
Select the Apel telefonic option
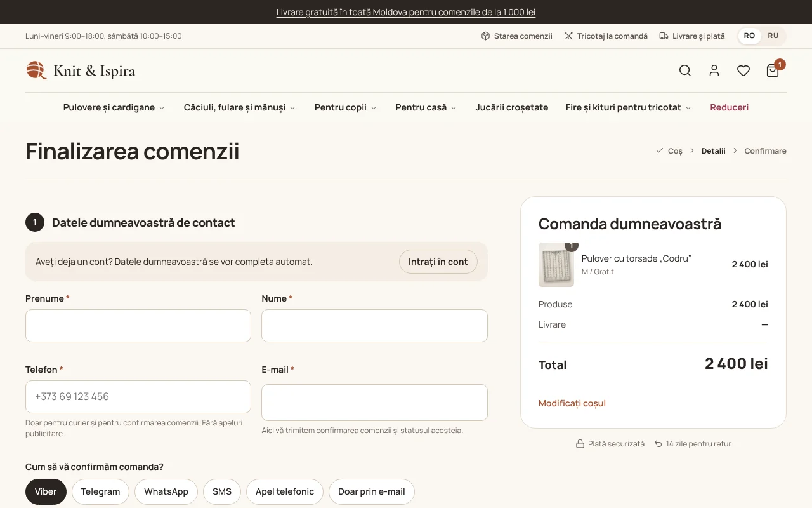click(x=285, y=491)
